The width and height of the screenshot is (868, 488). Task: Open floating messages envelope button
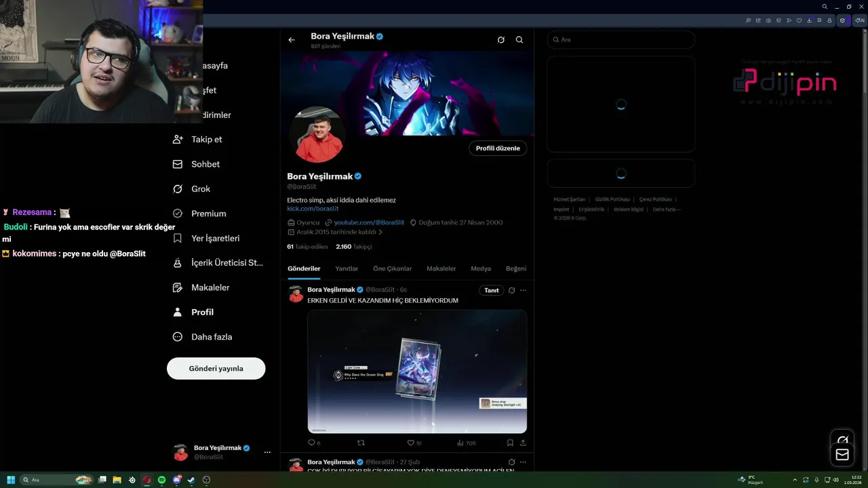point(842,455)
